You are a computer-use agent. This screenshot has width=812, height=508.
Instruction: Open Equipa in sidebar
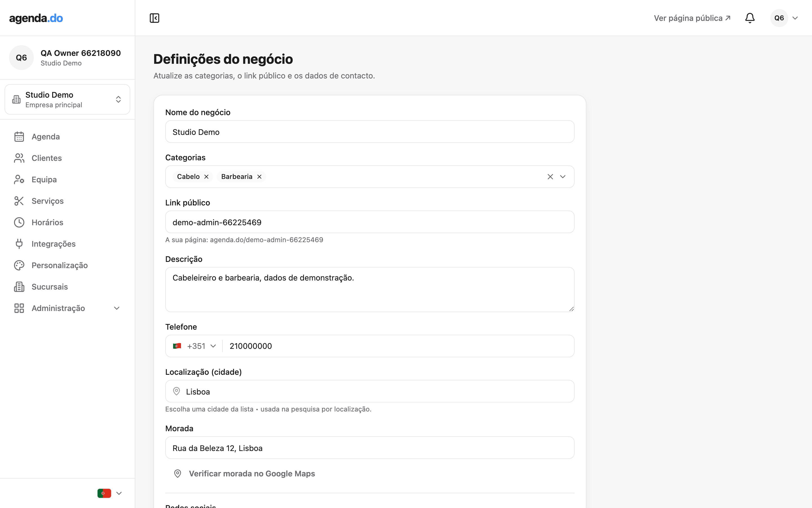(67, 180)
